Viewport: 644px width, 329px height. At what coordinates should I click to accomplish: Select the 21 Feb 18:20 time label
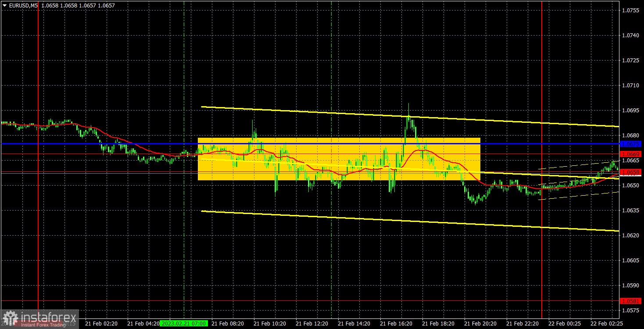[x=438, y=323]
